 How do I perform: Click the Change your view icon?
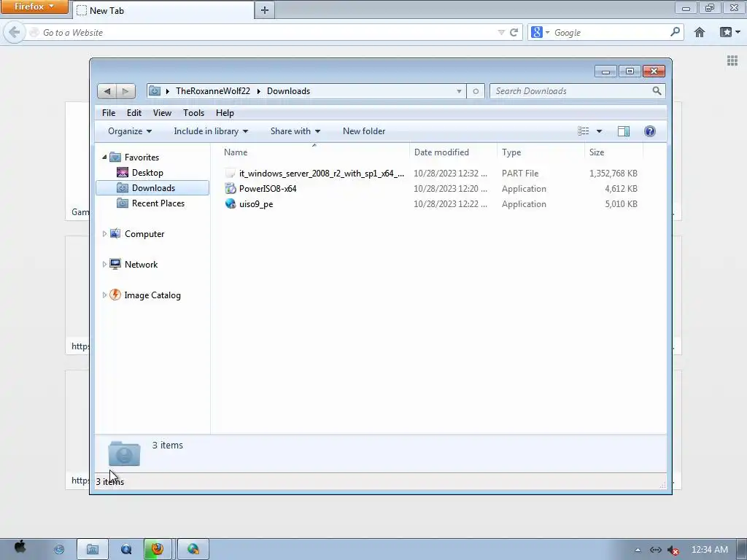pyautogui.click(x=583, y=131)
